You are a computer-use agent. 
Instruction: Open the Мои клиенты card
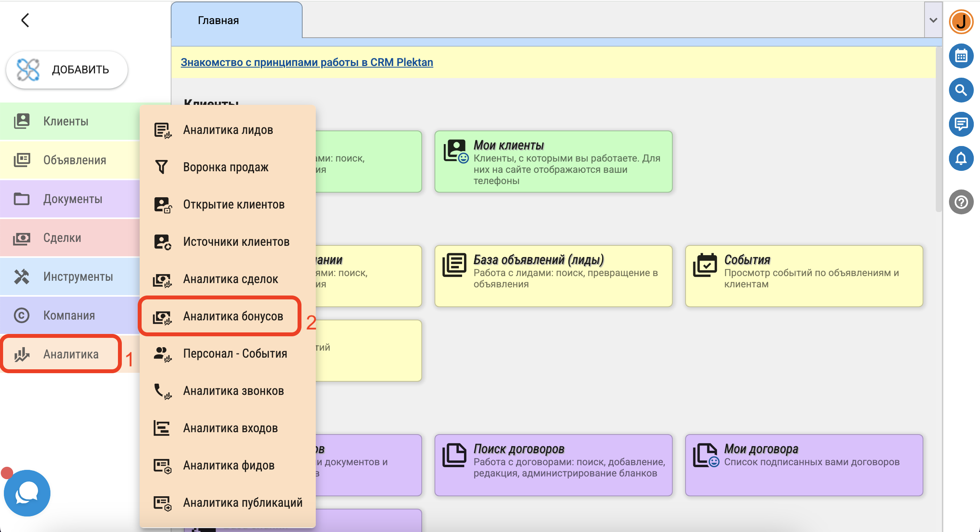pyautogui.click(x=553, y=162)
